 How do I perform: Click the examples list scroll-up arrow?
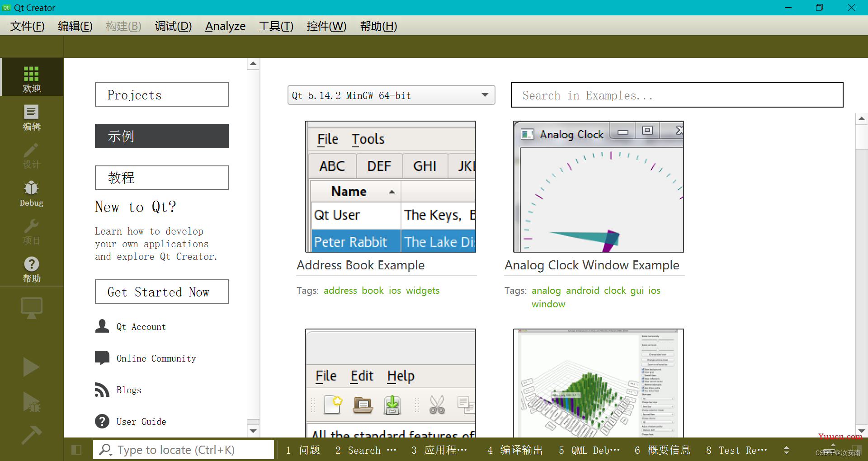tap(862, 119)
